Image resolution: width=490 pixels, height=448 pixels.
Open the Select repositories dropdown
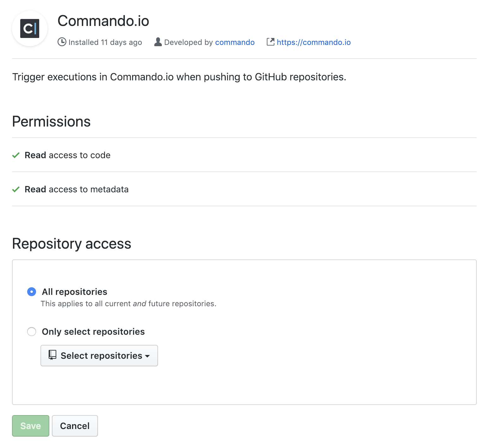99,355
